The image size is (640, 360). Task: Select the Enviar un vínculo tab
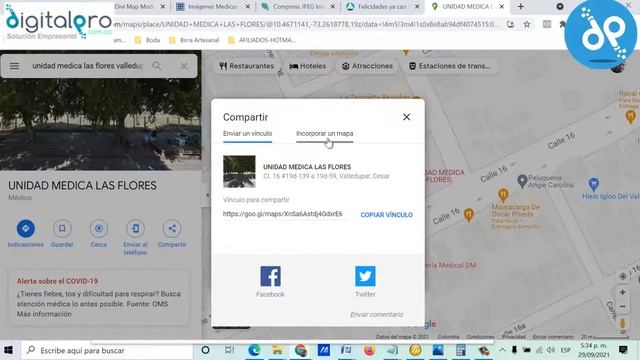(x=247, y=134)
